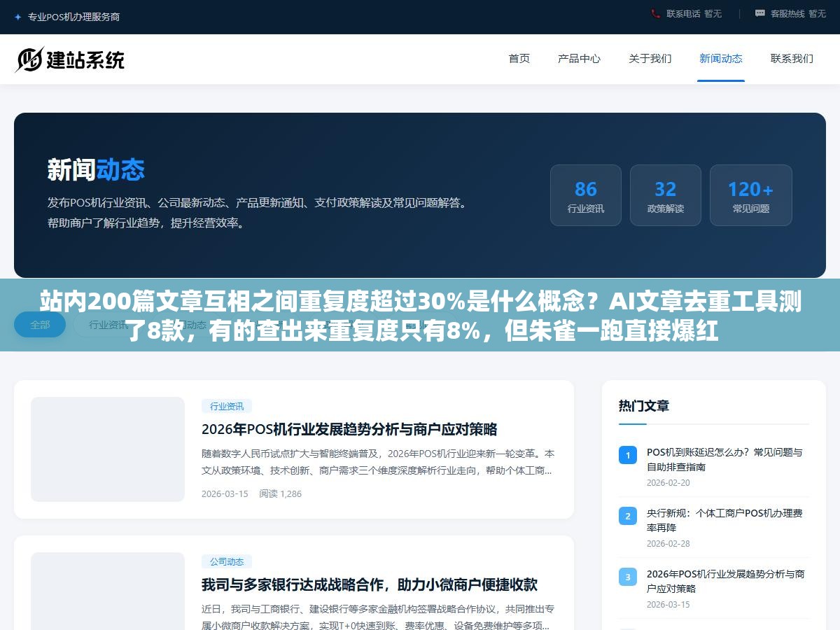Viewport: 840px width, 630px height.
Task: Click the 新闻动态 hero heading
Action: point(96,170)
